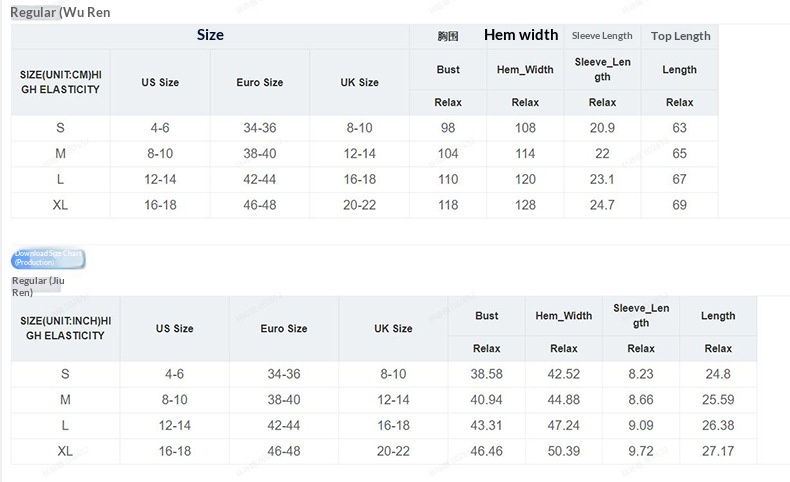Image resolution: width=790 pixels, height=482 pixels.
Task: Click the Download Size Chart (Production) button
Action: [48, 259]
